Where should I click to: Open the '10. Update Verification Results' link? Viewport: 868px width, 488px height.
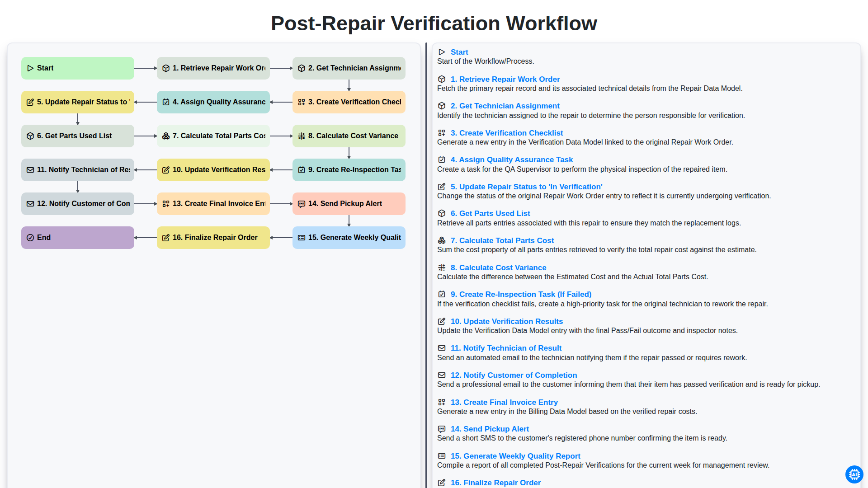coord(507,321)
